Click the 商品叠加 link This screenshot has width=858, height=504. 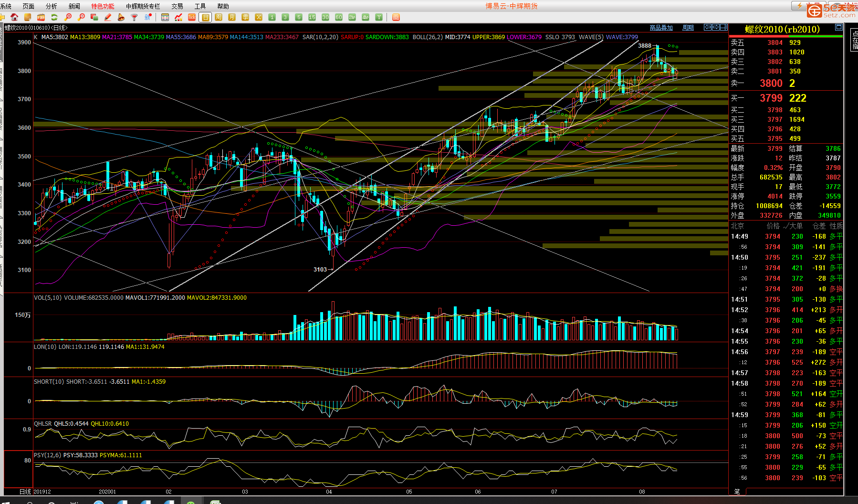click(661, 28)
